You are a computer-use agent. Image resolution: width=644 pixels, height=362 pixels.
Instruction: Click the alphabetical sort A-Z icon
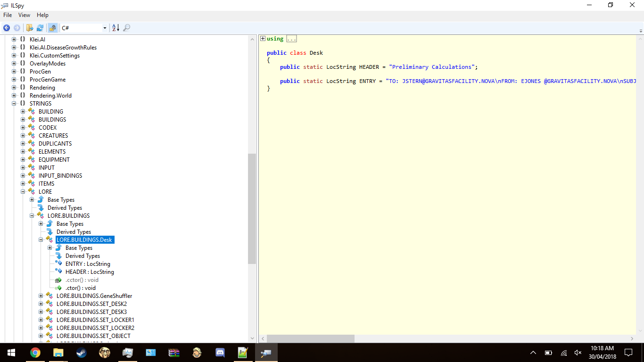[x=116, y=28]
